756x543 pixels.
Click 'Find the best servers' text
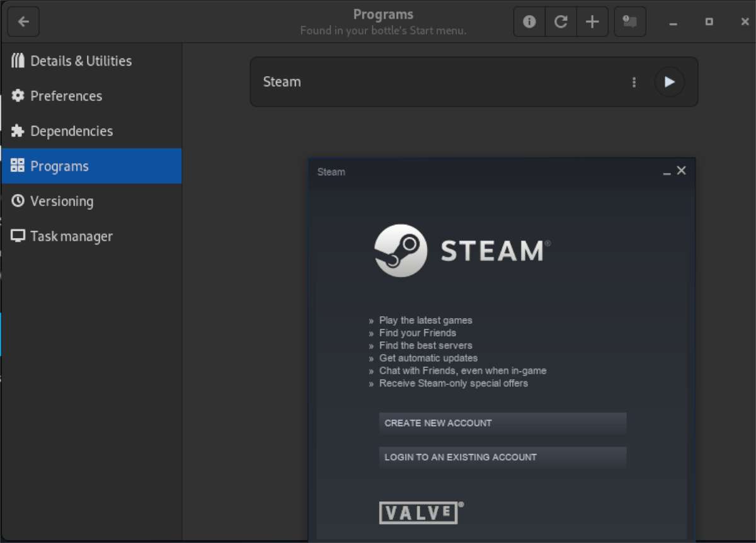(x=425, y=345)
